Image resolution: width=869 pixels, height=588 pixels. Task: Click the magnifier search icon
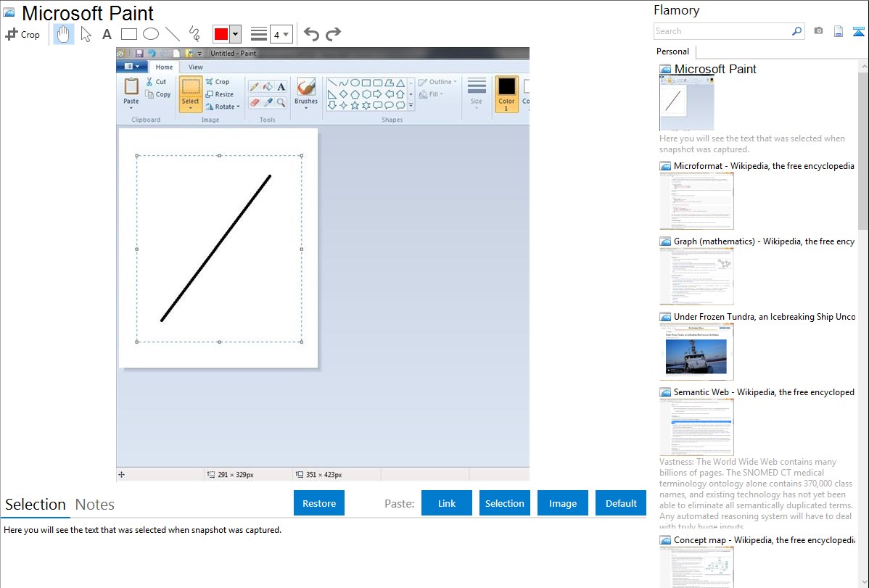pos(796,31)
